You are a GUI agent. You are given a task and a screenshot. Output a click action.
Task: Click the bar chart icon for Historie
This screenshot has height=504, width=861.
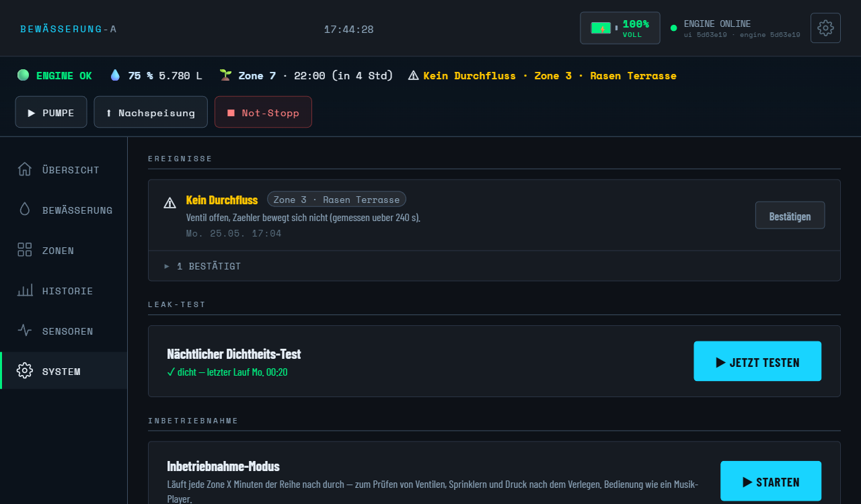(x=25, y=290)
